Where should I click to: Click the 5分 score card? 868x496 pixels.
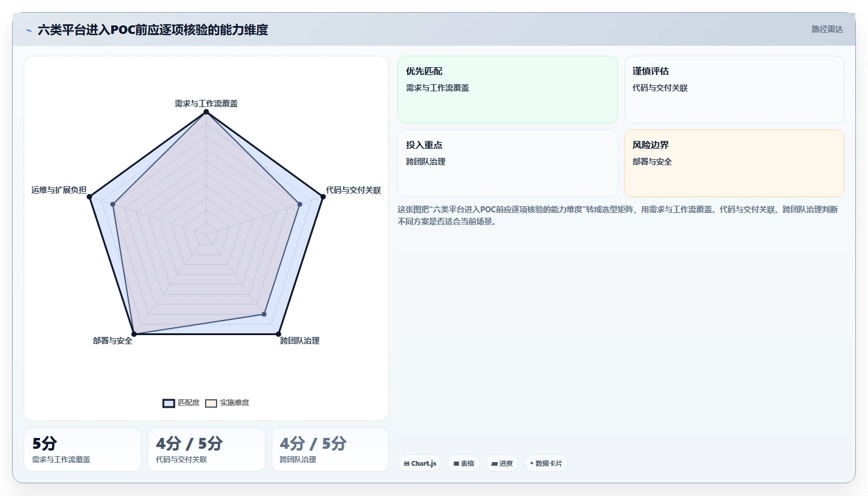pyautogui.click(x=82, y=449)
